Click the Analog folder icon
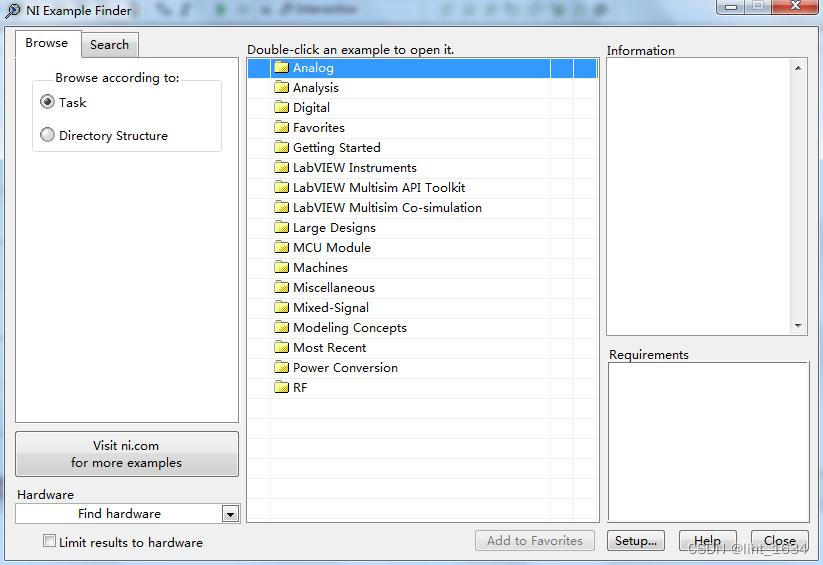Viewport: 823px width, 565px height. click(281, 67)
